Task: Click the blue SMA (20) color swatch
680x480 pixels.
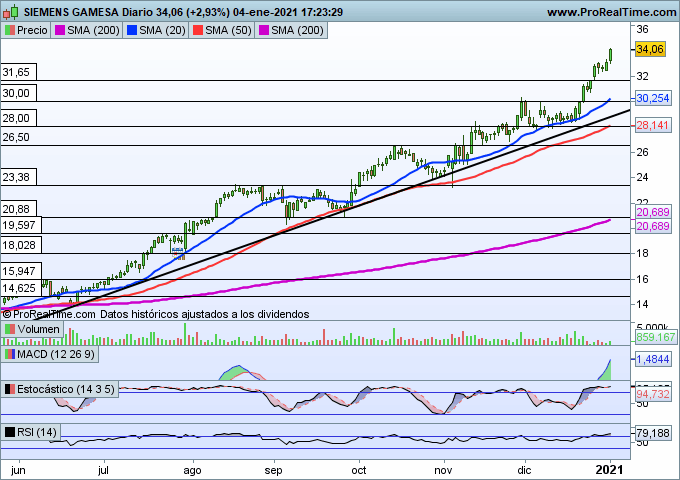Action: [x=131, y=30]
